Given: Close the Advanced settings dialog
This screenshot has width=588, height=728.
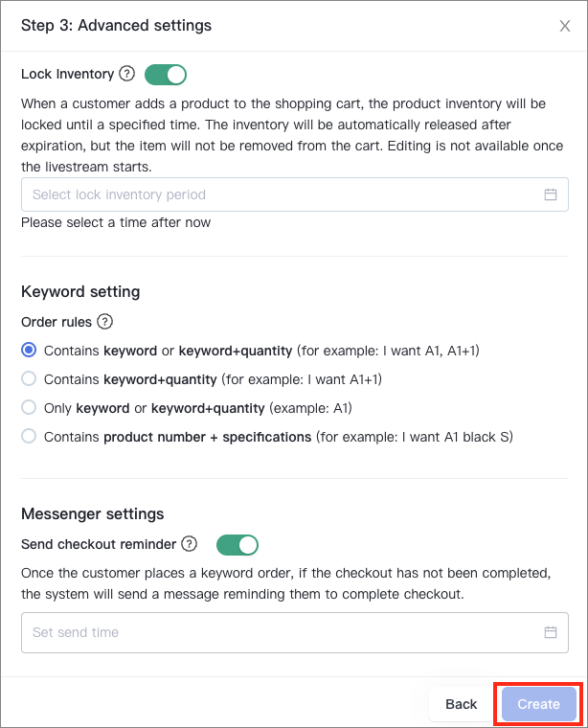Looking at the screenshot, I should click(x=565, y=26).
